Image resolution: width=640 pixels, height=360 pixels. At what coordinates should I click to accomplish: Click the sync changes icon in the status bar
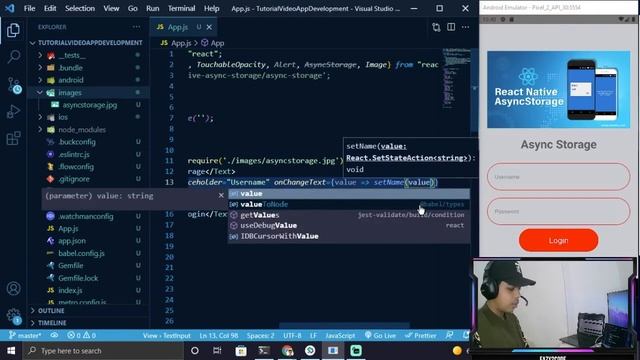54,336
